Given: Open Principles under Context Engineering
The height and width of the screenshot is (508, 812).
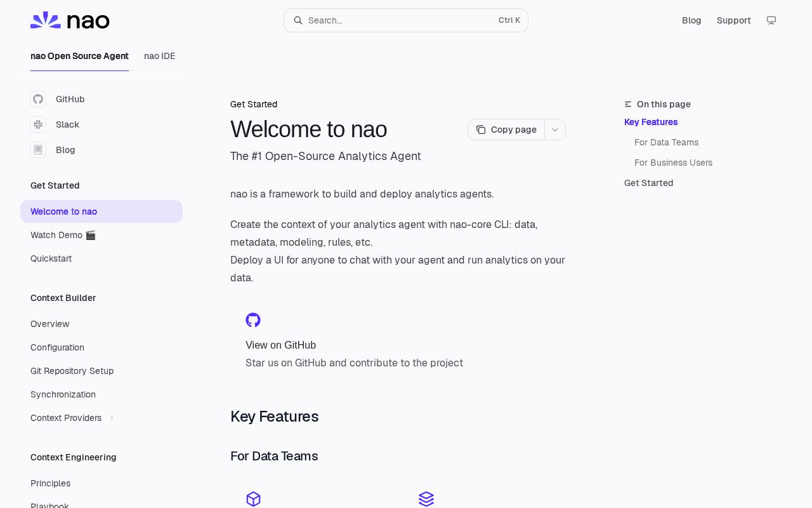Looking at the screenshot, I should 101,483.
